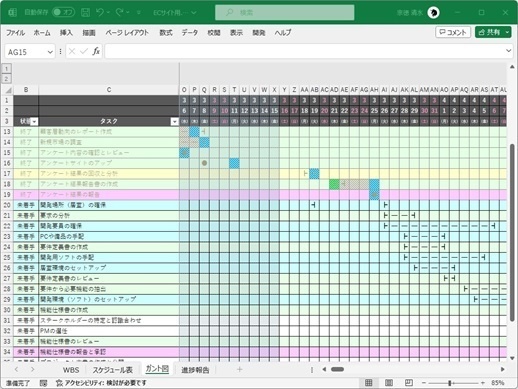
Task: Click outline level 1 button
Action: pos(7,69)
